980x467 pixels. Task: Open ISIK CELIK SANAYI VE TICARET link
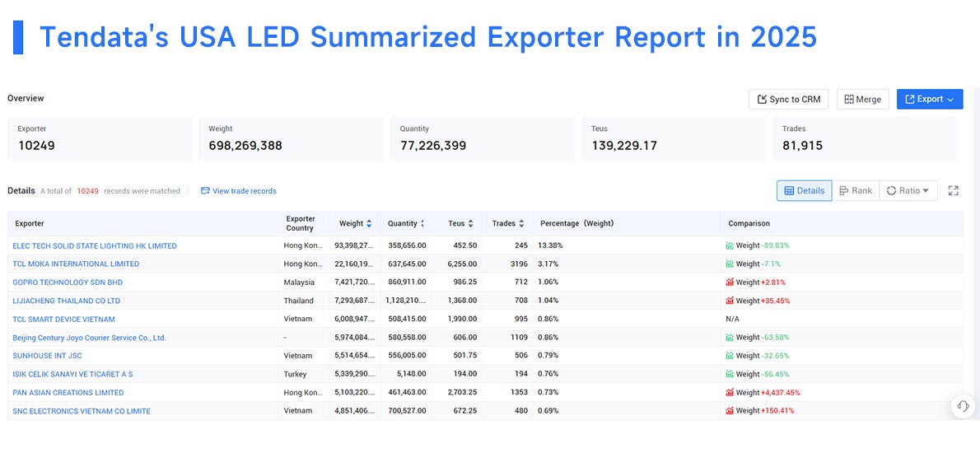click(72, 374)
